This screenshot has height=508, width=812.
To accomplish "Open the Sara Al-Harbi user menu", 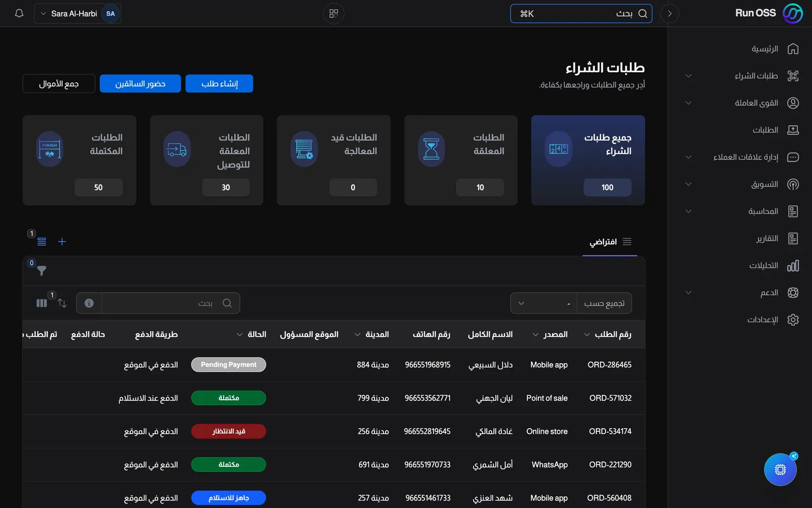I will coord(78,14).
